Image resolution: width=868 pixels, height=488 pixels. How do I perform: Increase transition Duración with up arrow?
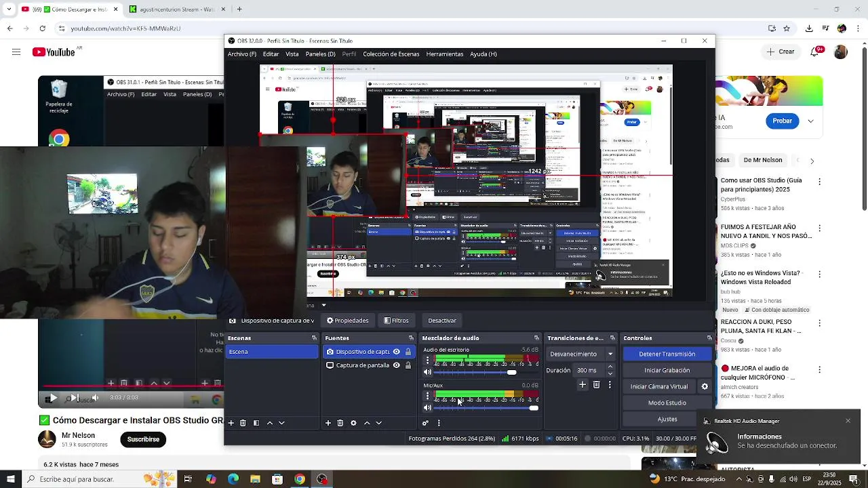tap(610, 367)
